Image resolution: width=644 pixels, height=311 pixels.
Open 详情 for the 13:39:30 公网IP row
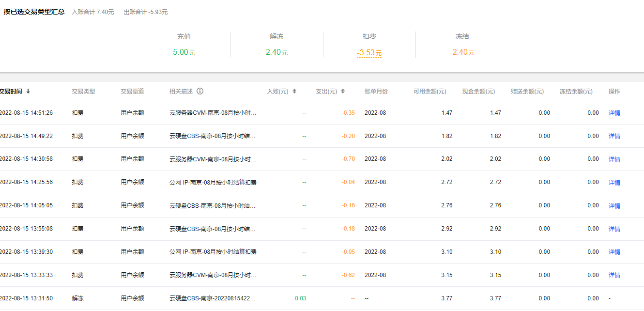click(x=614, y=251)
